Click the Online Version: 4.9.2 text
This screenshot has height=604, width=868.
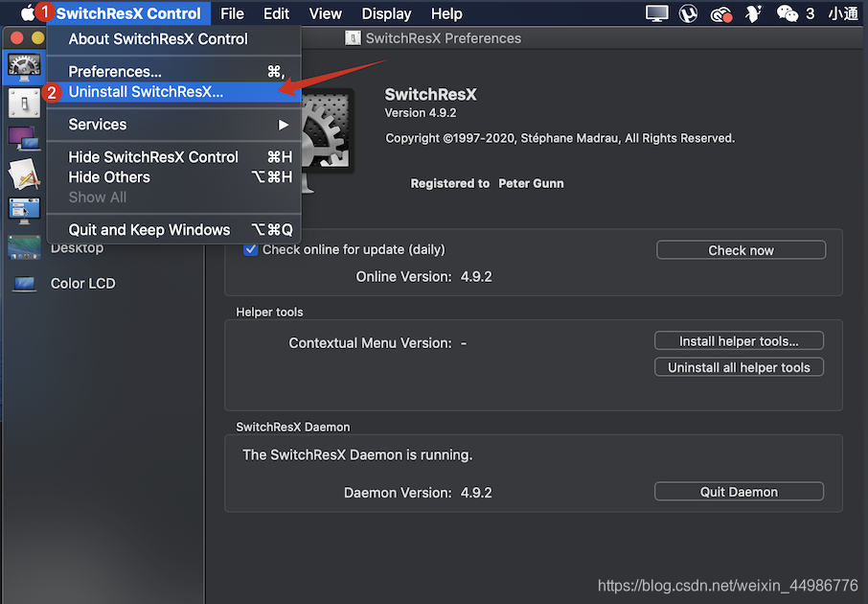[x=423, y=276]
